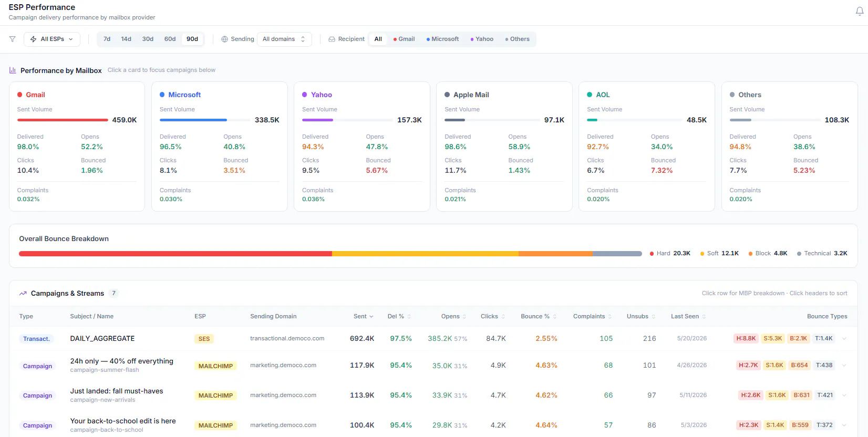Screen dimensions: 868x437
Task: Click the filter funnel icon
Action: tap(13, 39)
